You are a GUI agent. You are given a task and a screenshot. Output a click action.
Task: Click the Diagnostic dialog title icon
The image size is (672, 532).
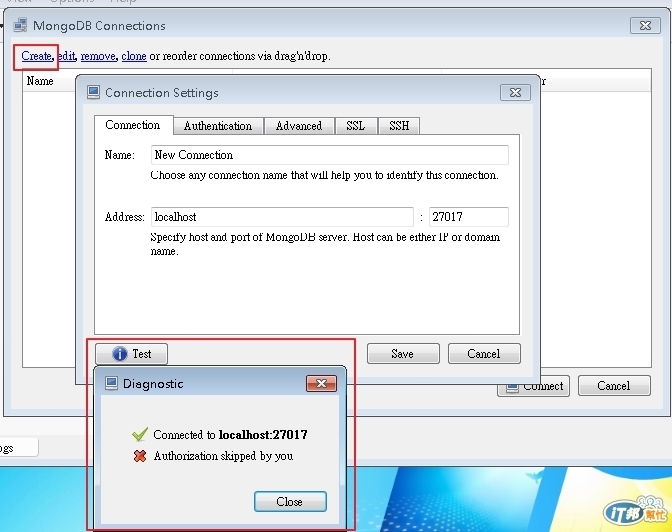[x=111, y=383]
